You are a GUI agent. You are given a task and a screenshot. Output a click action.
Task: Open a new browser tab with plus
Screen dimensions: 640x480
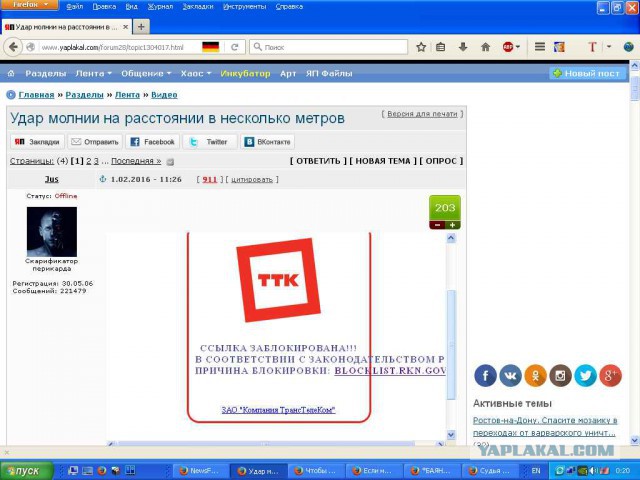pyautogui.click(x=141, y=27)
